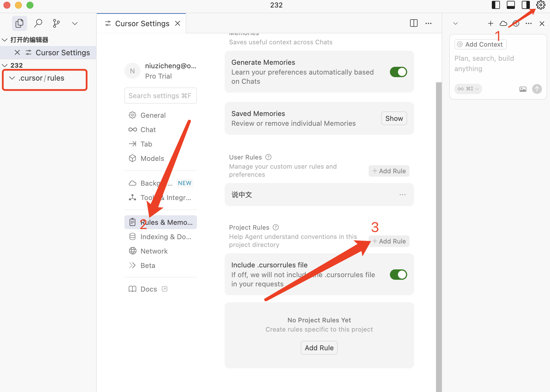Open the Source Control branch icon
This screenshot has width=550, height=392.
click(x=56, y=23)
